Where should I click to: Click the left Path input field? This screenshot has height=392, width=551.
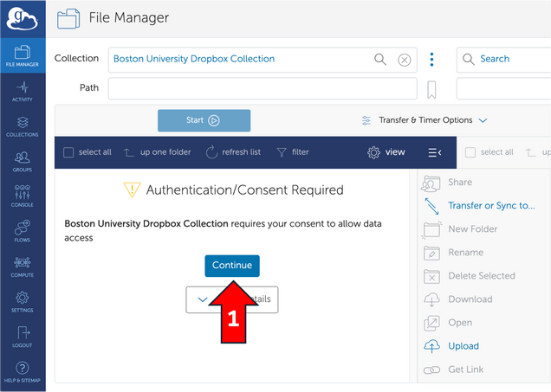[263, 88]
